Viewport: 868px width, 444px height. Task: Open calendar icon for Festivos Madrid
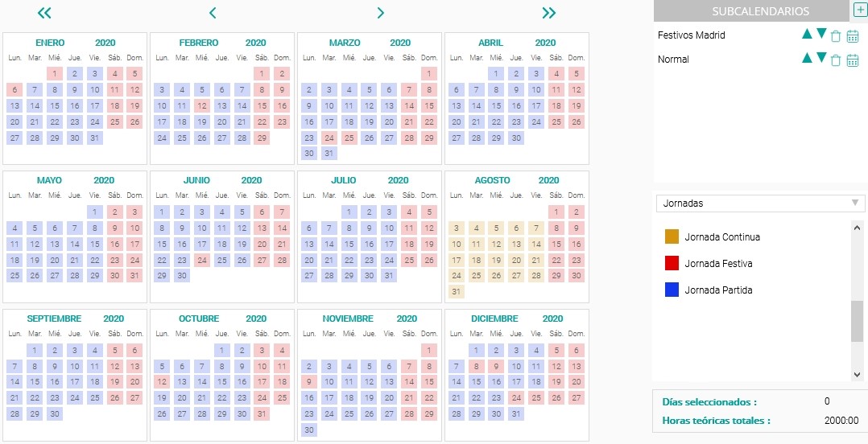tap(853, 36)
